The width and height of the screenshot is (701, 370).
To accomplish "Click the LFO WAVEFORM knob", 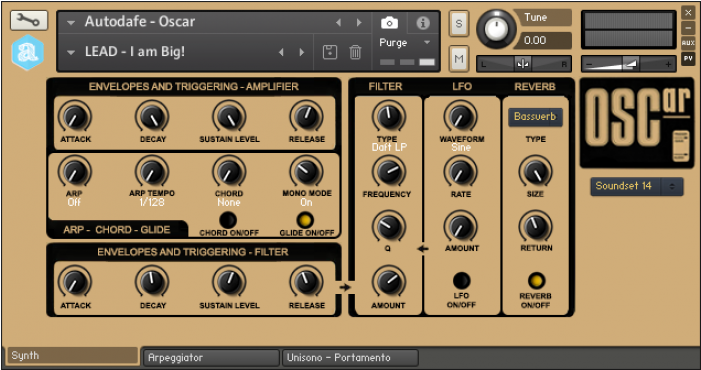I will point(460,116).
